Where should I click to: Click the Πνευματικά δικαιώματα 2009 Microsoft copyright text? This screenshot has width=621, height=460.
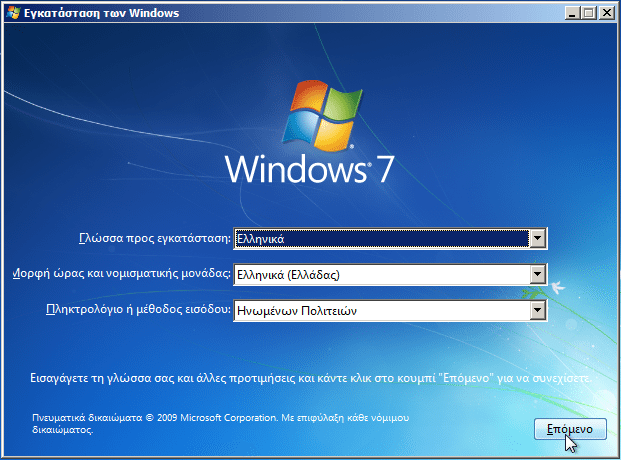click(x=221, y=424)
